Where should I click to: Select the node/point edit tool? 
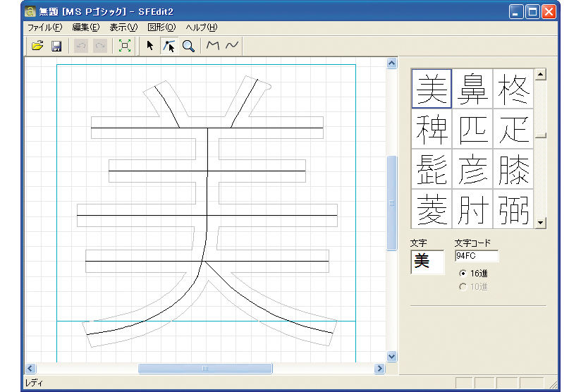pyautogui.click(x=169, y=46)
